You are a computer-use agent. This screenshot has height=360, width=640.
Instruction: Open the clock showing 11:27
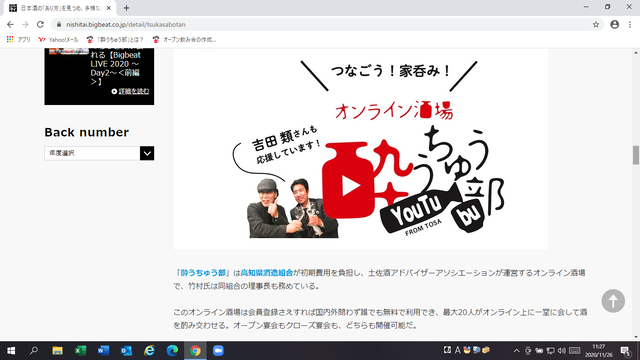point(599,351)
